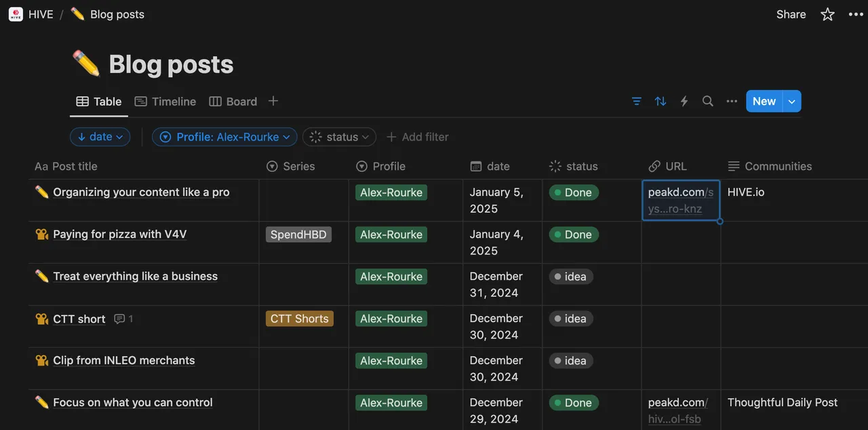Click Alex-Rourke tag in Organizing row

[x=391, y=193]
